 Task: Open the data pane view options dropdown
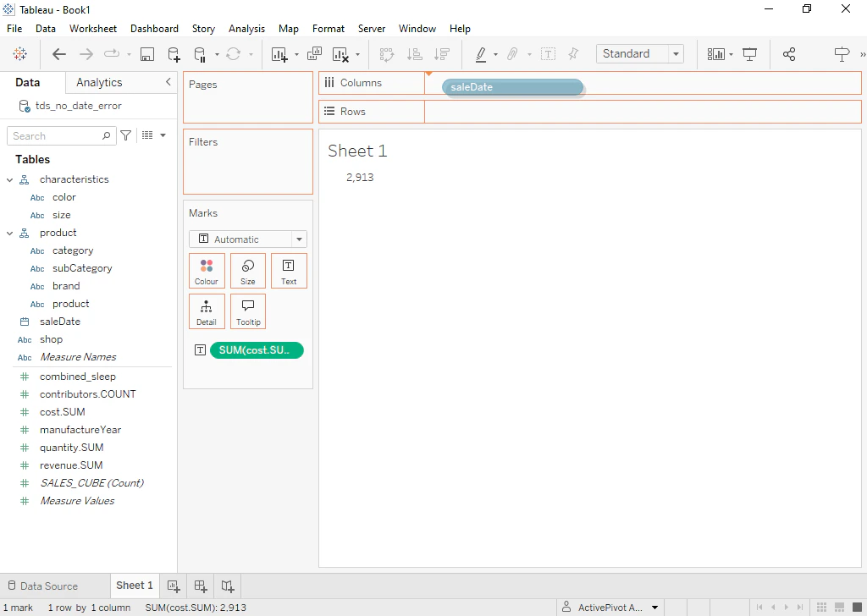tap(163, 135)
